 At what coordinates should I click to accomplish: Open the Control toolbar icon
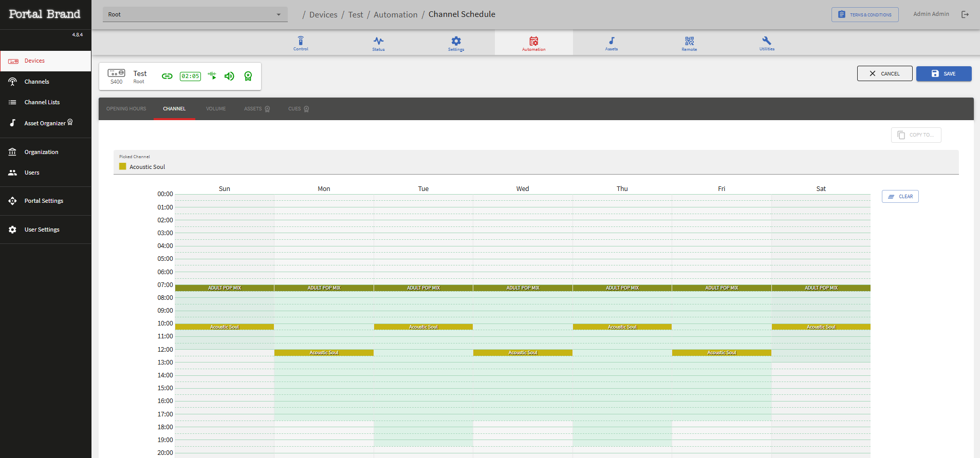click(x=301, y=41)
